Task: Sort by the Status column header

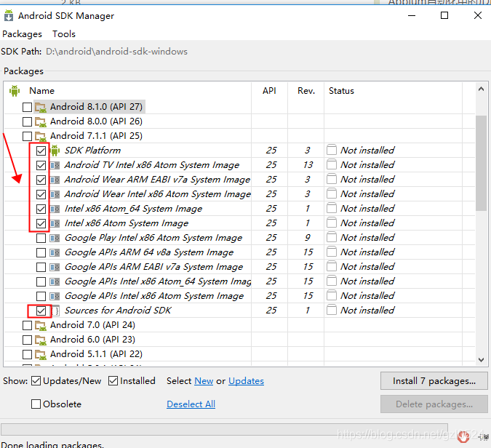Action: tap(341, 91)
